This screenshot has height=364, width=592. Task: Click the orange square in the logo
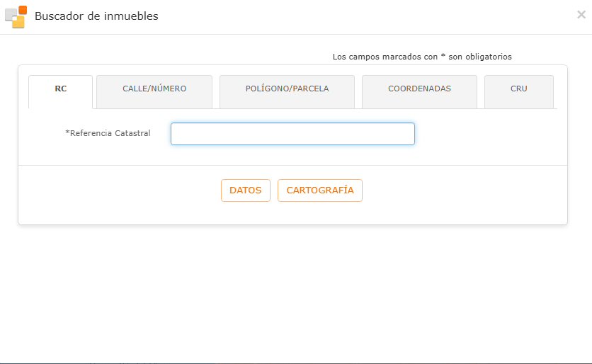(23, 10)
